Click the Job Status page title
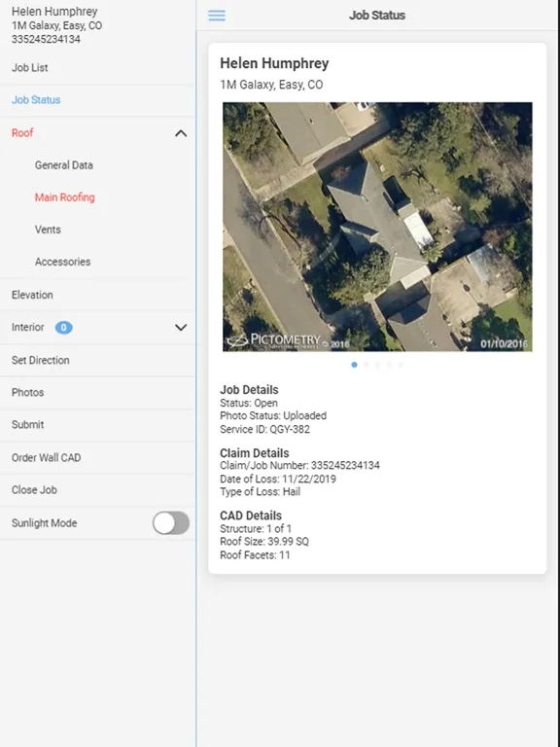 [377, 16]
